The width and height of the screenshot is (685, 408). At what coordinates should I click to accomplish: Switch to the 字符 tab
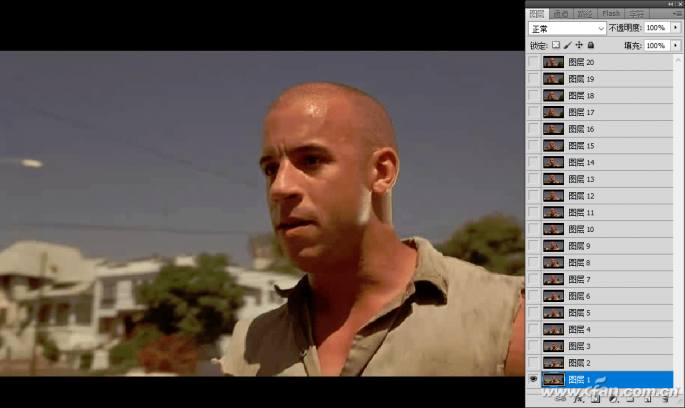pos(637,14)
